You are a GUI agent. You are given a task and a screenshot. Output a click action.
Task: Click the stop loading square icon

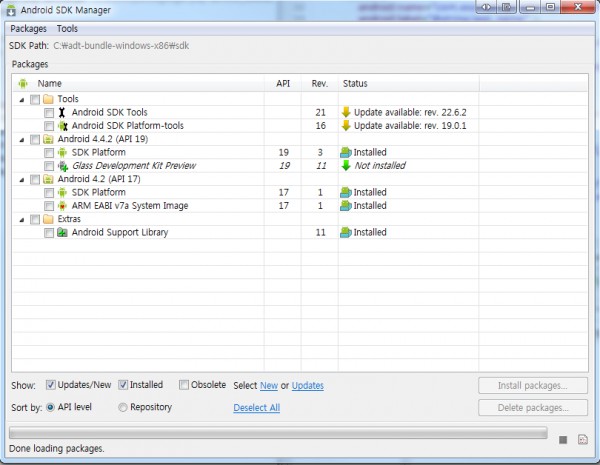click(x=563, y=440)
